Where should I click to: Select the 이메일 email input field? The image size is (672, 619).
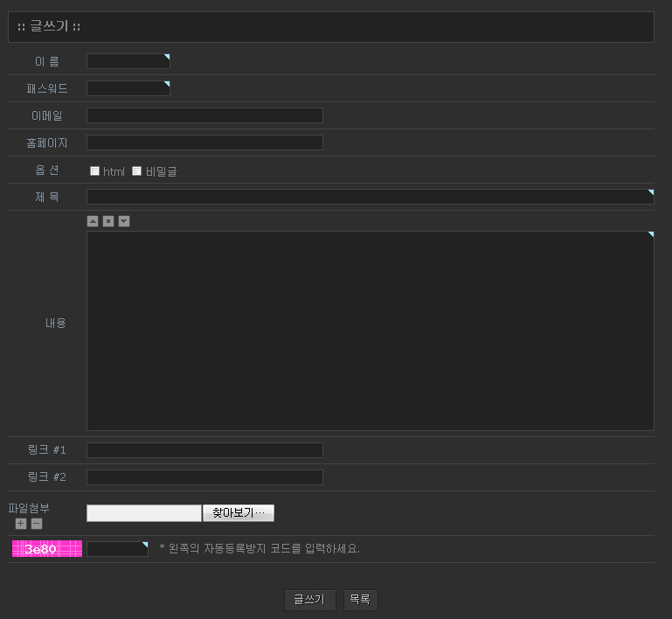click(204, 115)
